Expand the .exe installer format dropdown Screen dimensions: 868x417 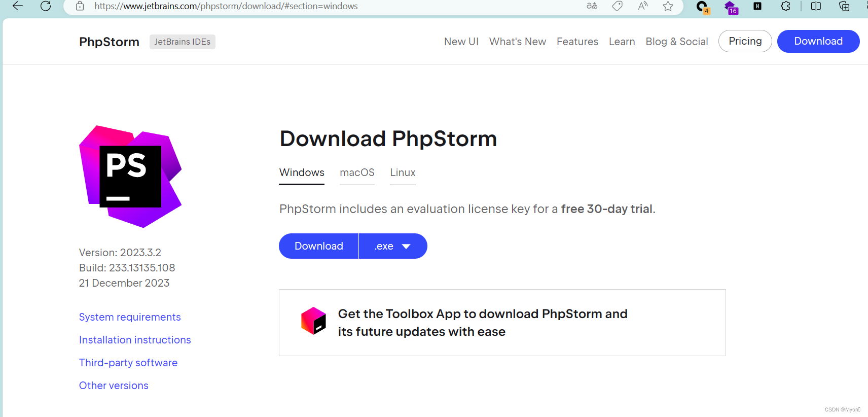pos(393,246)
